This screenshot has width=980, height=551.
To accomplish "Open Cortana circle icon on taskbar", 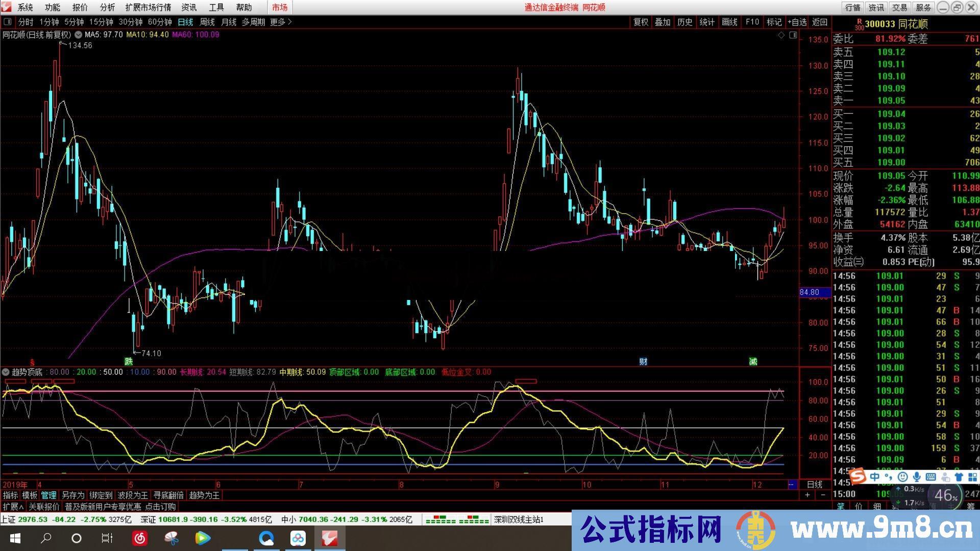I will point(77,538).
